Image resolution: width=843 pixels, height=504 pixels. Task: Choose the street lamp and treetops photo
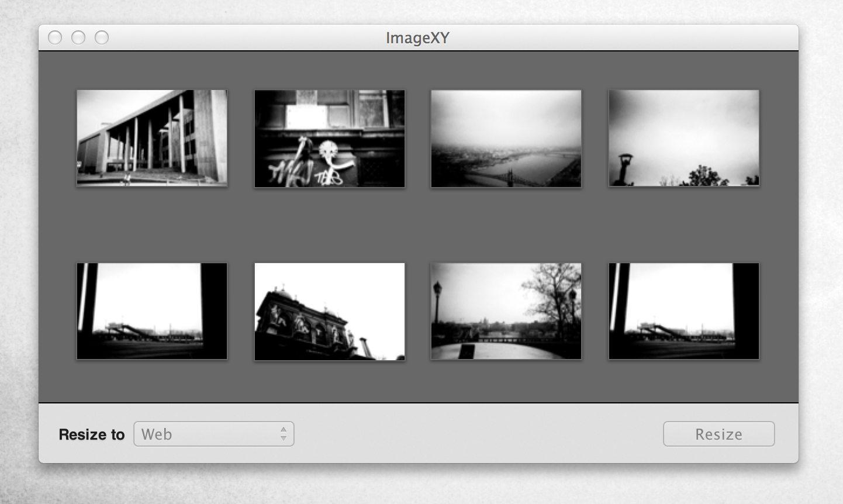point(684,138)
